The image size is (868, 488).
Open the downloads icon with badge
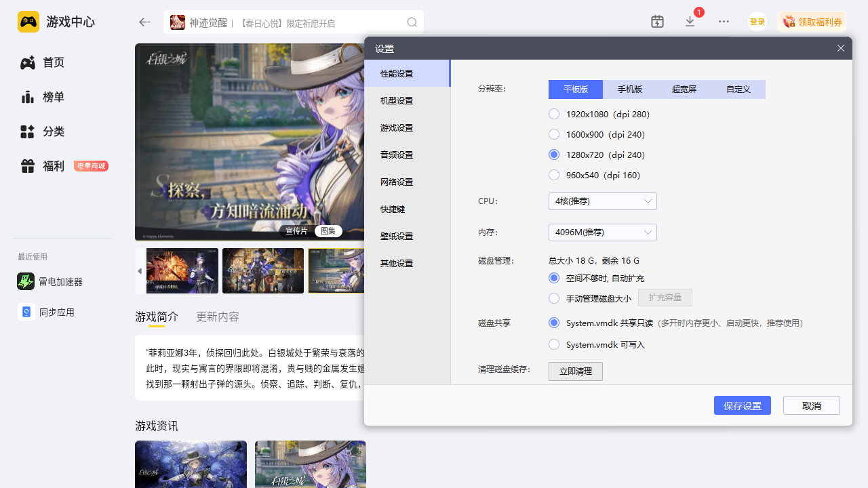(690, 22)
